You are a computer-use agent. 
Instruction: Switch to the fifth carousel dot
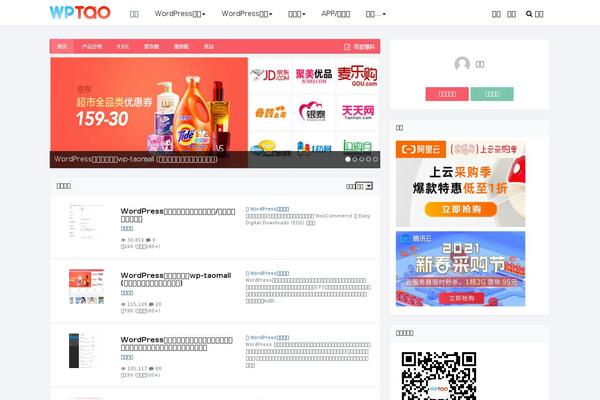(x=375, y=159)
